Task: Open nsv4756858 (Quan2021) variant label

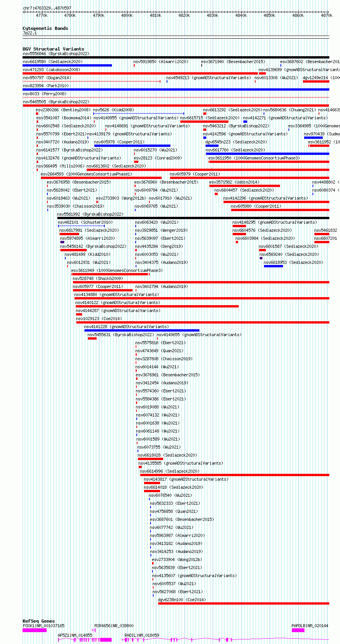Action: (x=174, y=511)
